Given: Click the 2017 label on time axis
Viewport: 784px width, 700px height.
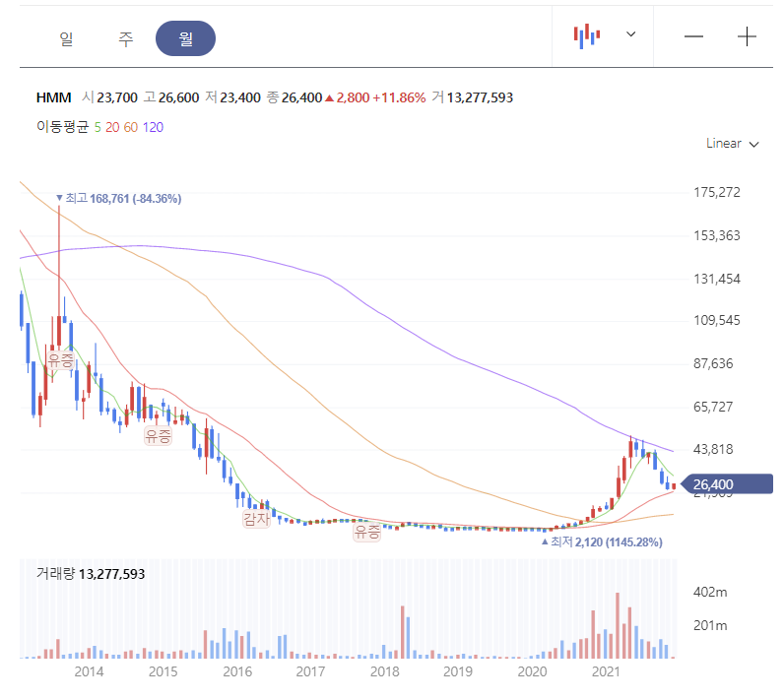Looking at the screenshot, I should 310,671.
